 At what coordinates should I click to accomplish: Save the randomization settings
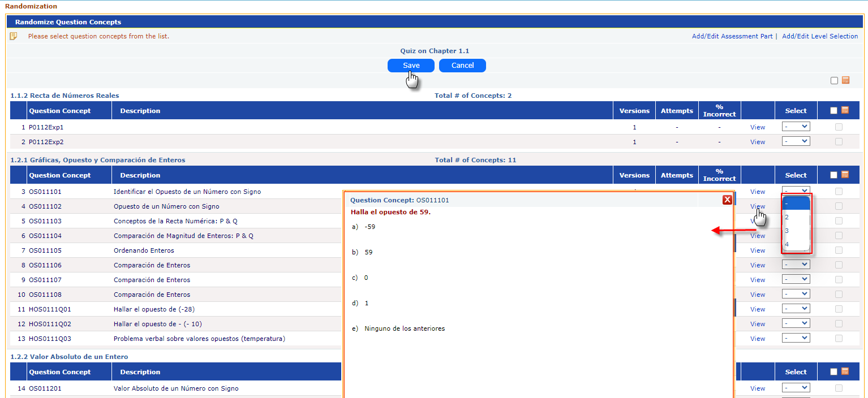point(411,66)
